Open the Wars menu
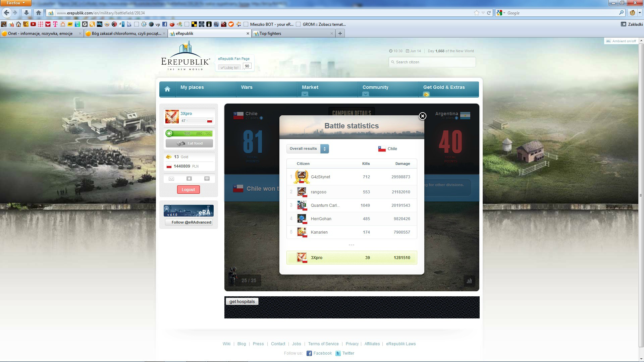644x362 pixels. coord(247,87)
